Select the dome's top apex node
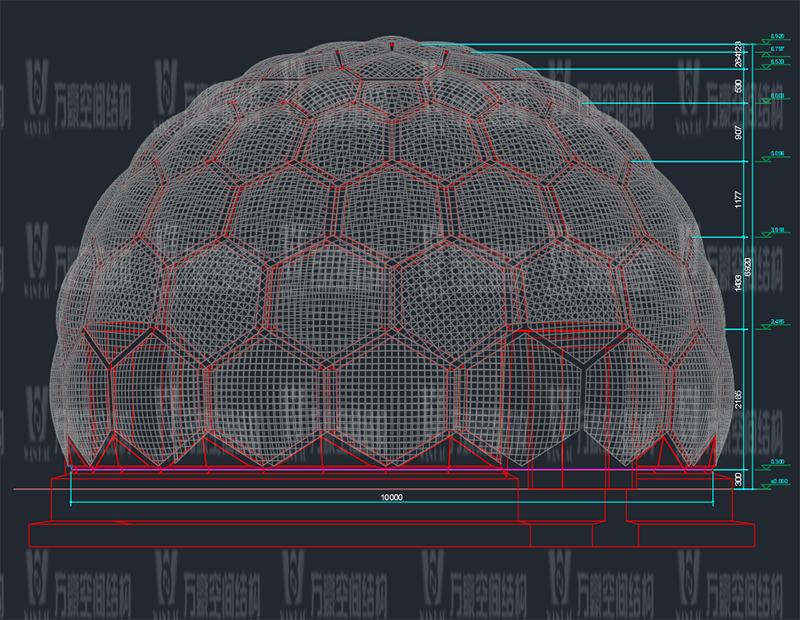Viewport: 800px width, 620px height. point(392,43)
